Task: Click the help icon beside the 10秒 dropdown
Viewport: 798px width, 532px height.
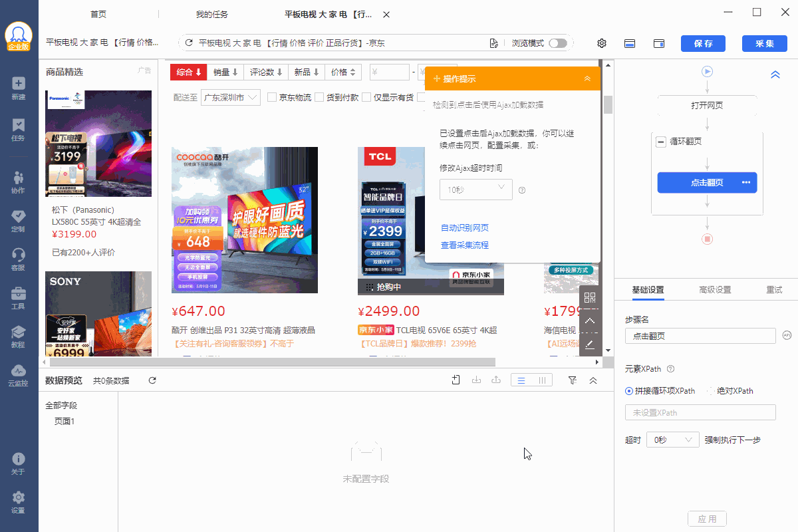Action: click(x=522, y=190)
